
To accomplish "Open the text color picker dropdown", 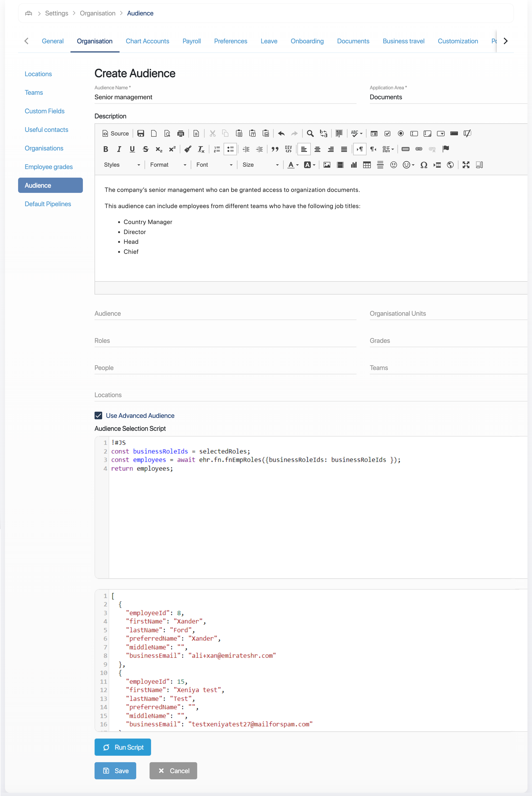I will [x=293, y=165].
